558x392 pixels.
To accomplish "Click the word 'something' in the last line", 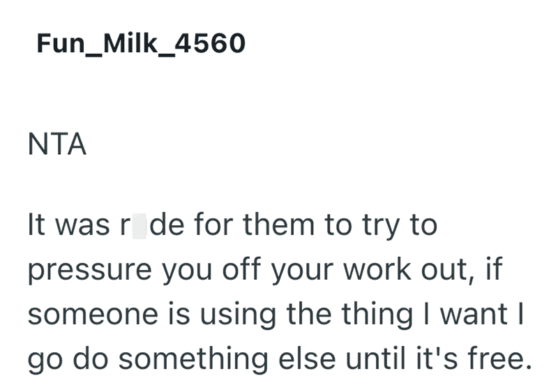I will [x=193, y=359].
